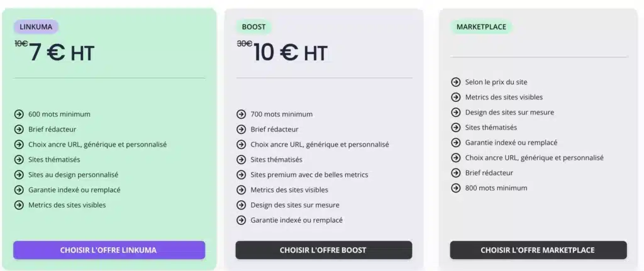Click arrow icon next to 'Sites au design personnalisé'

tap(19, 175)
